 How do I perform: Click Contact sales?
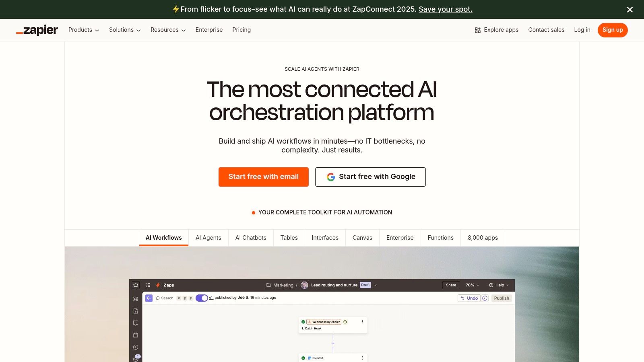546,30
